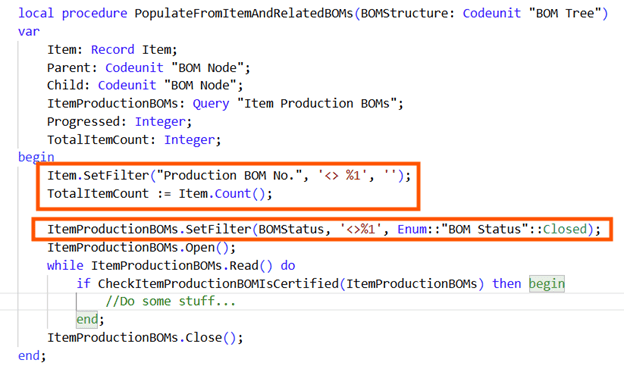Screen dimensions: 624x369
Task: Click the ItemProductionBOMs.SetFilter BOMStatus line
Action: coord(324,229)
